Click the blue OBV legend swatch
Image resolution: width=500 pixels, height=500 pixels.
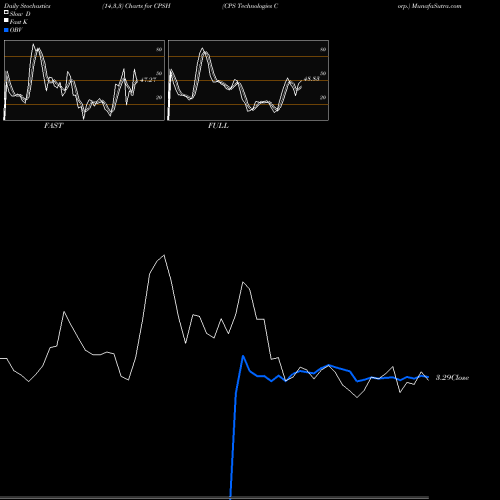[6, 30]
